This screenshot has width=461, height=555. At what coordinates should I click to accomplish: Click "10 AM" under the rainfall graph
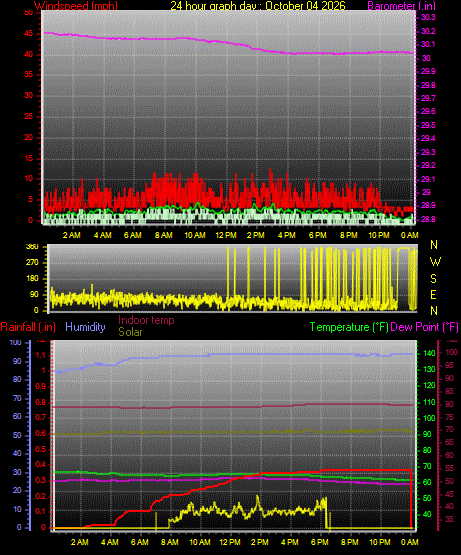tap(200, 542)
